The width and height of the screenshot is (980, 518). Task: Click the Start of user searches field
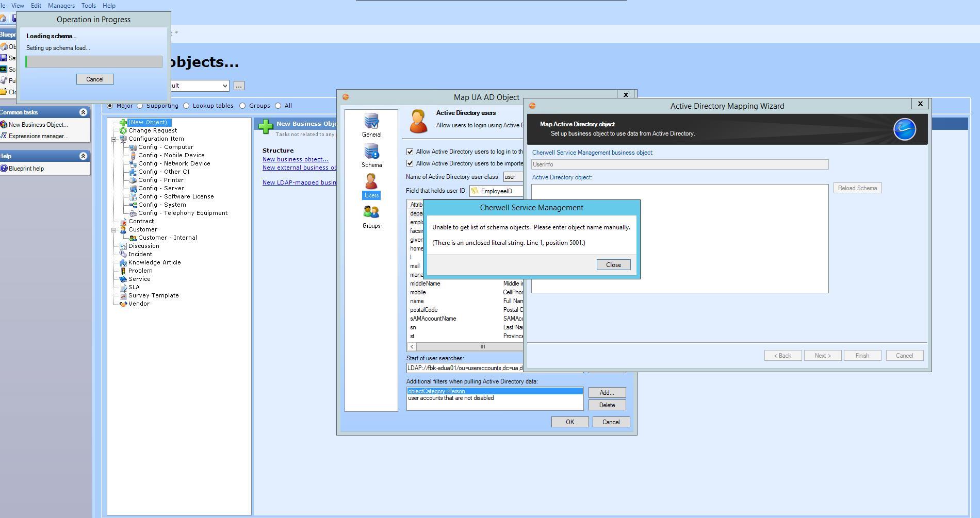464,368
